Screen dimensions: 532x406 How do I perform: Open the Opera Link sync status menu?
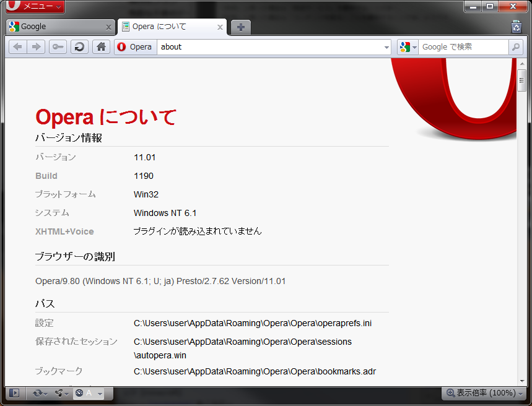pyautogui.click(x=40, y=393)
